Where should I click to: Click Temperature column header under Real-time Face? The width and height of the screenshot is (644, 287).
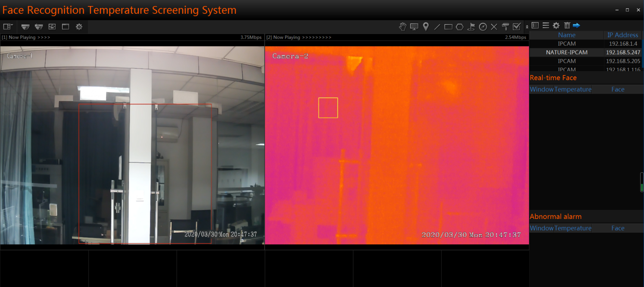tap(573, 89)
